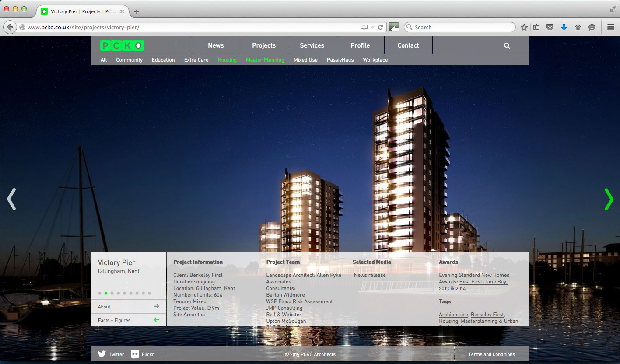
Task: Filter projects by Extra Care
Action: tap(196, 60)
